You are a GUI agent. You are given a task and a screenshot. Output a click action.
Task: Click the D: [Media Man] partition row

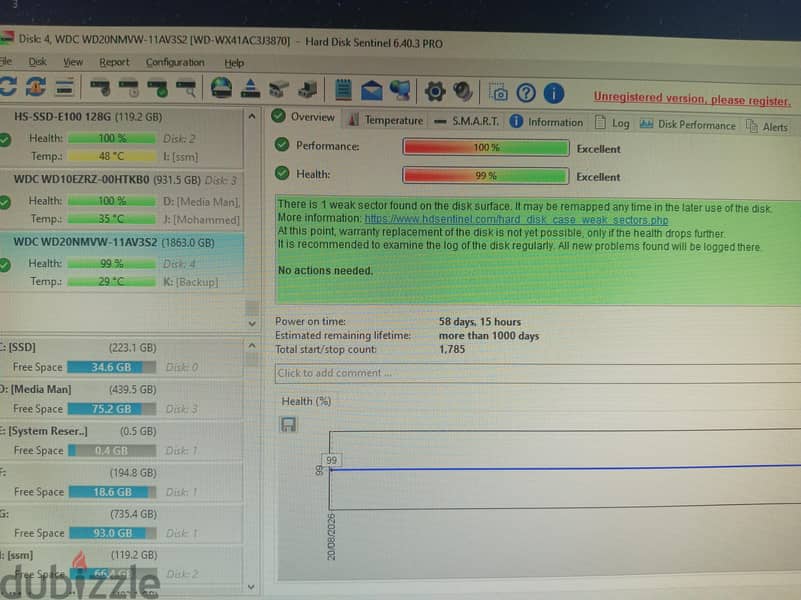pyautogui.click(x=122, y=399)
